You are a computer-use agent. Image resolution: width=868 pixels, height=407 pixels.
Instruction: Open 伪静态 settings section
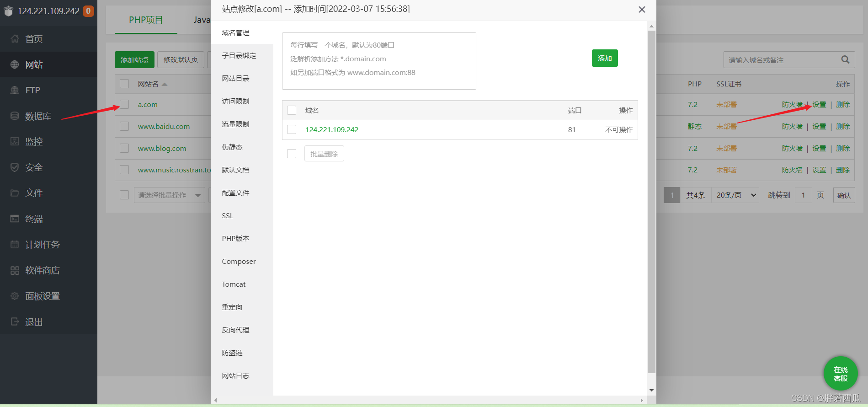242,147
